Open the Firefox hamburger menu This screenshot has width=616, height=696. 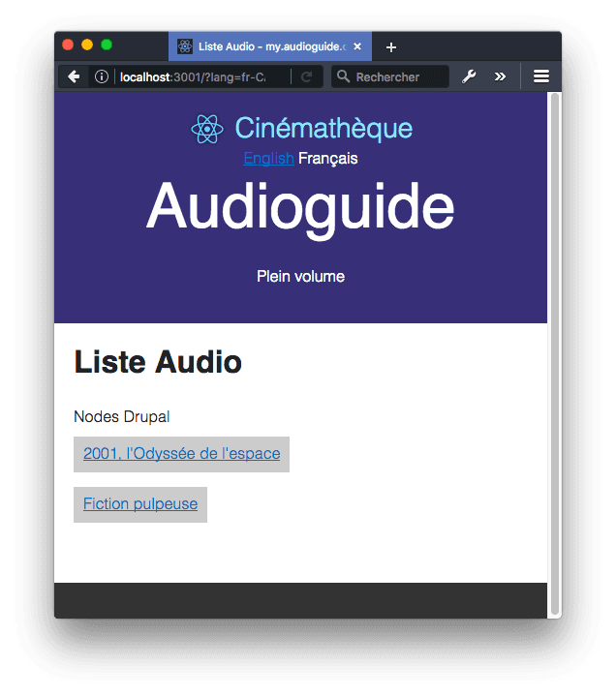[x=541, y=76]
